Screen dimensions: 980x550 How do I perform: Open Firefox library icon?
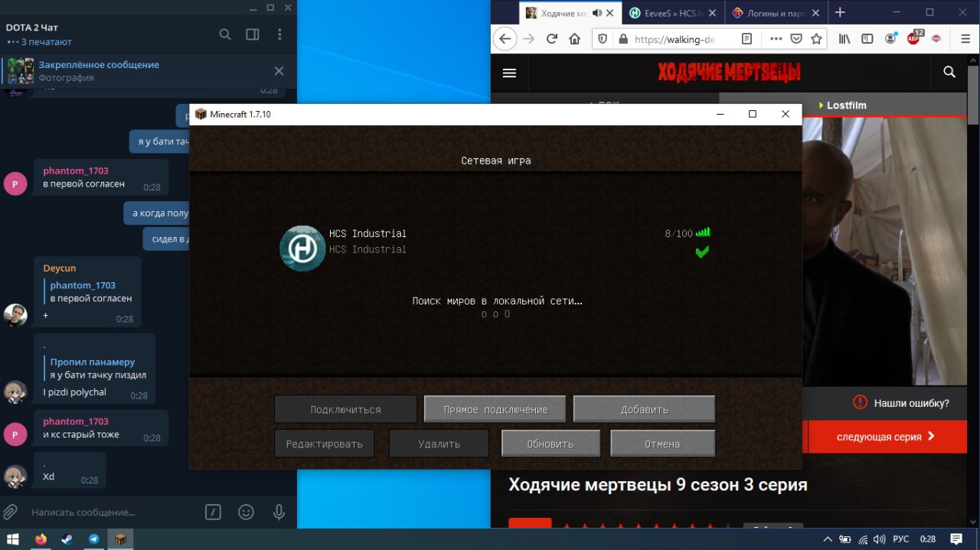coord(844,39)
